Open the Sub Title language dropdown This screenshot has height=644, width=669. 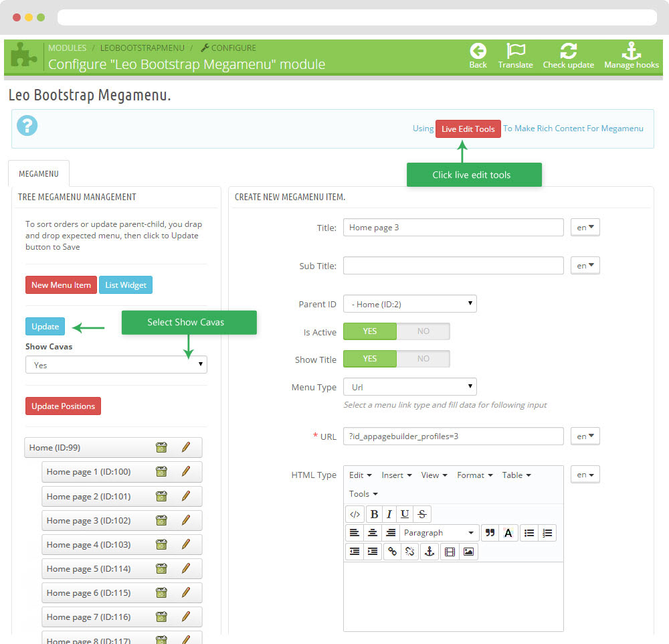tap(585, 265)
